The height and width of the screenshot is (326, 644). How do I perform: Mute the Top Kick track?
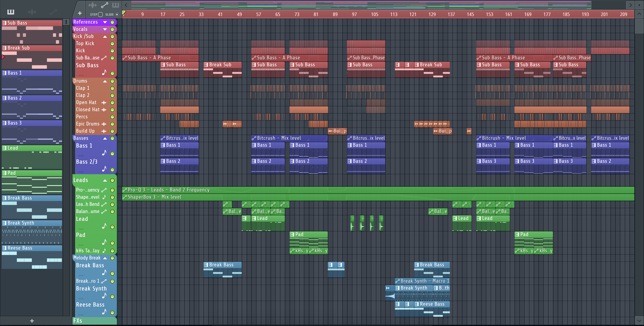click(x=112, y=44)
